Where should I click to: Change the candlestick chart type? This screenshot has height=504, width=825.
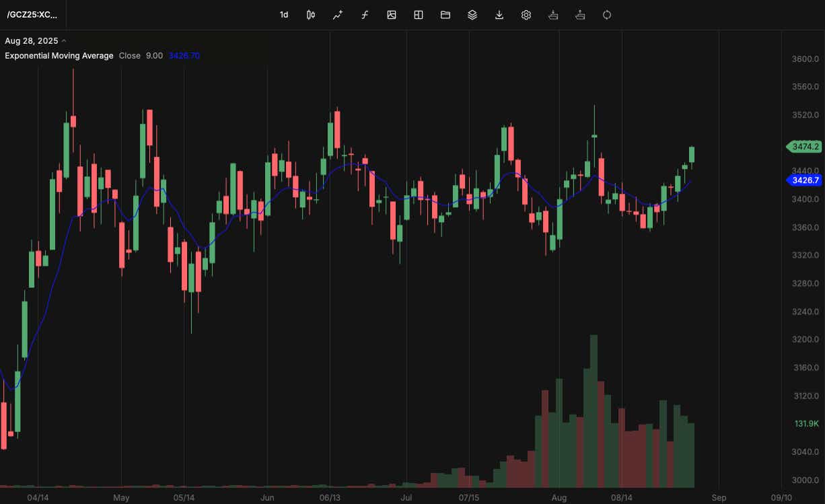tap(311, 15)
